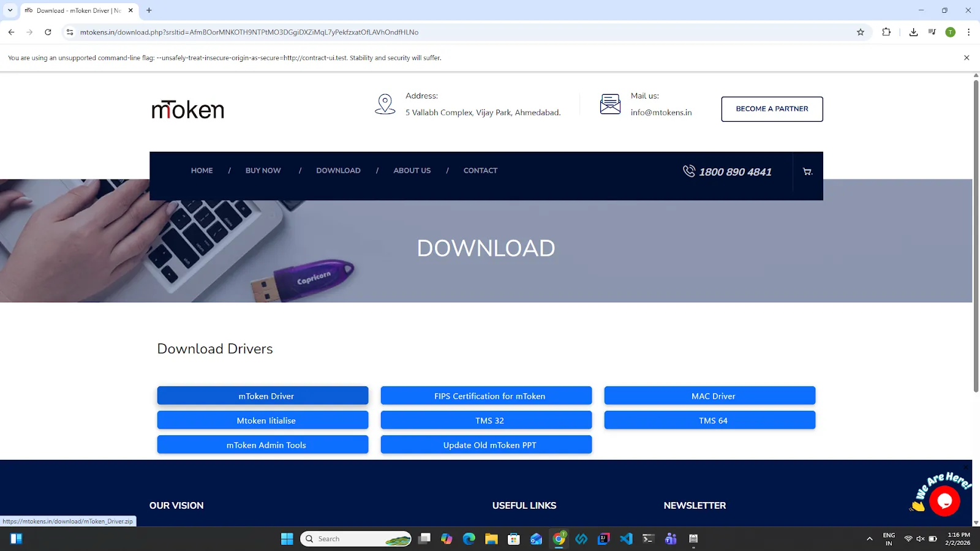Show Chrome downloads tray icon
This screenshot has width=980, height=551.
(x=913, y=32)
